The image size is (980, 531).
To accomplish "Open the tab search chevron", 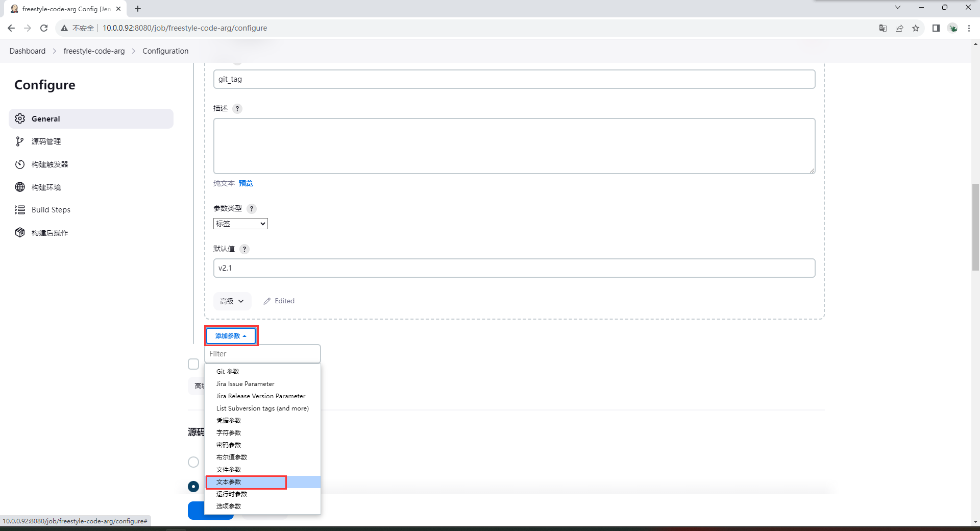I will [x=898, y=7].
